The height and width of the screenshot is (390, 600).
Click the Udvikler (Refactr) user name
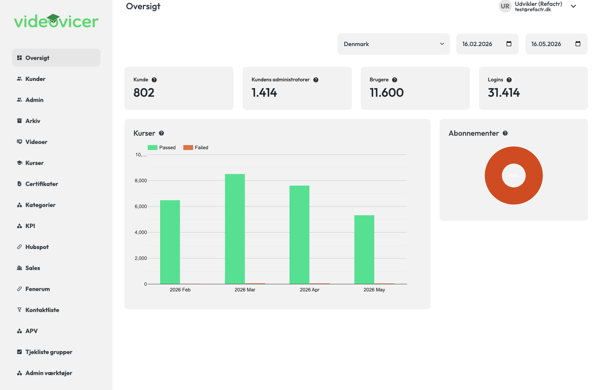click(538, 4)
